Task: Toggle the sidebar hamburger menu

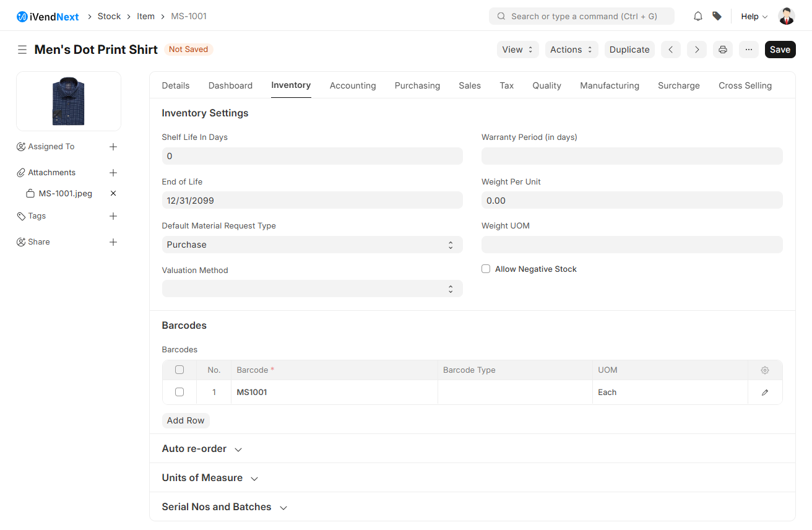Action: 22,50
